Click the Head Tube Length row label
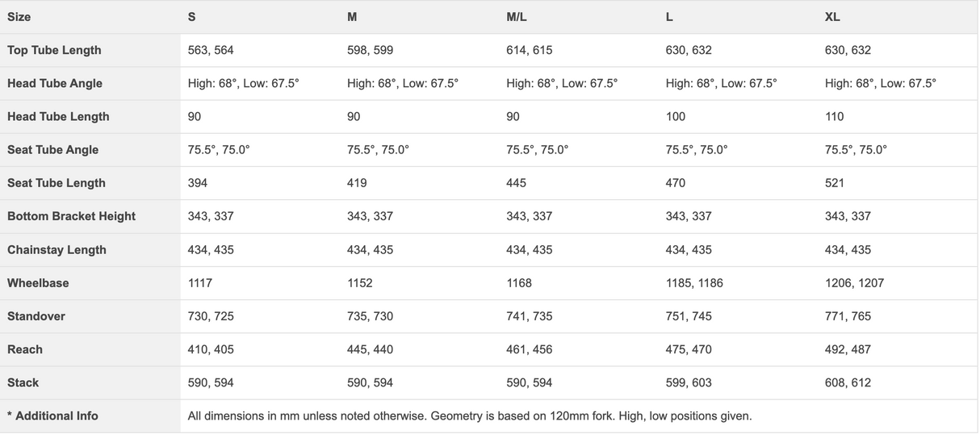The image size is (980, 434). [58, 116]
